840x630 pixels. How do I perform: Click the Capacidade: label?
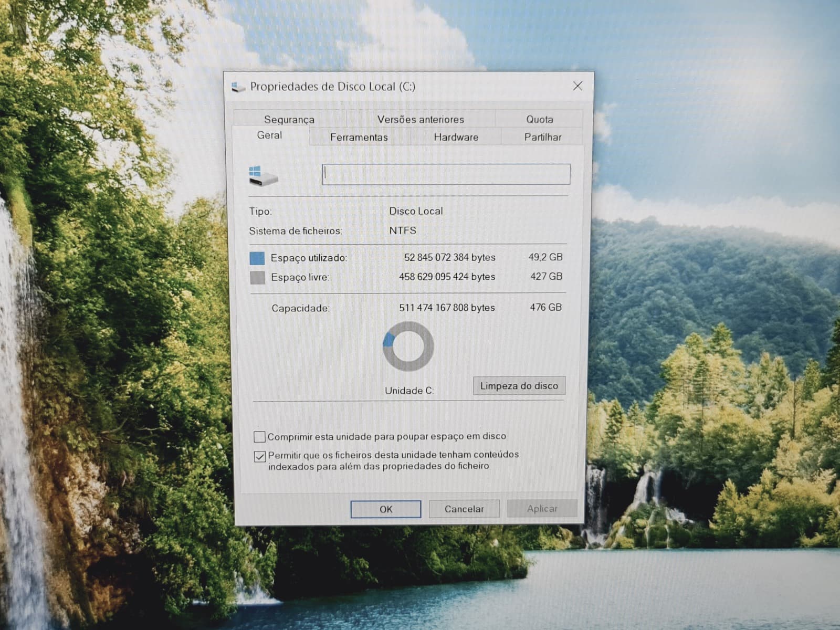click(x=301, y=308)
